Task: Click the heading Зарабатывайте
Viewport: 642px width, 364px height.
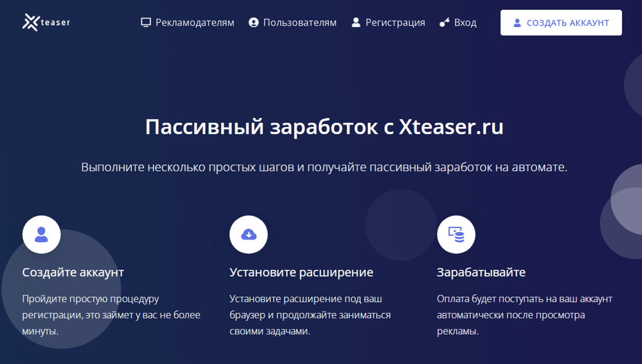Action: pyautogui.click(x=481, y=272)
